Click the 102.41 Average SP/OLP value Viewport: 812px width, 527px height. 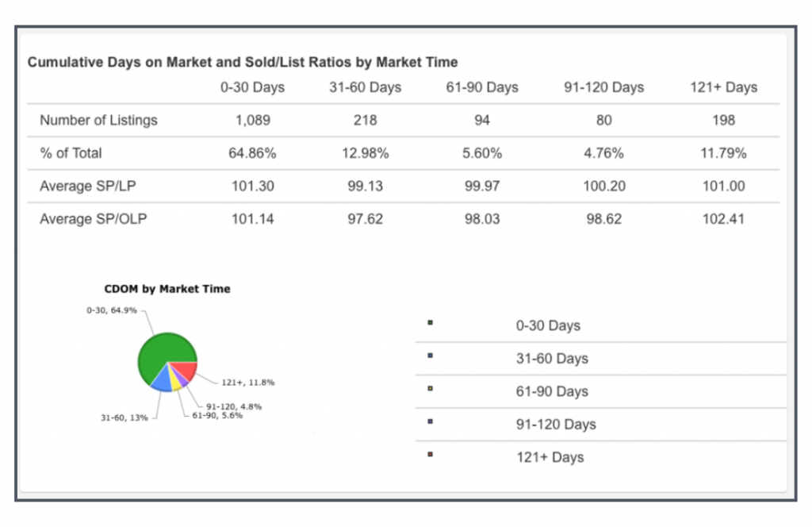coord(723,219)
